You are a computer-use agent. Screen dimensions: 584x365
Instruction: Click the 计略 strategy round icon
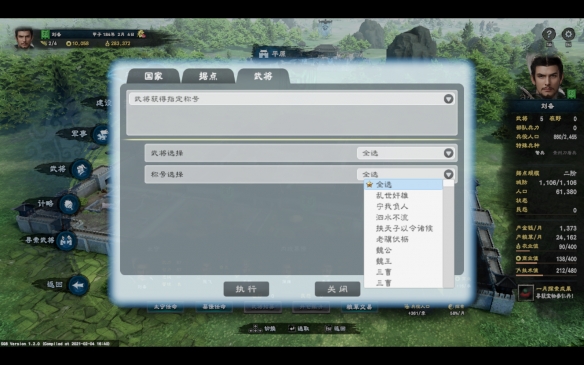69,204
